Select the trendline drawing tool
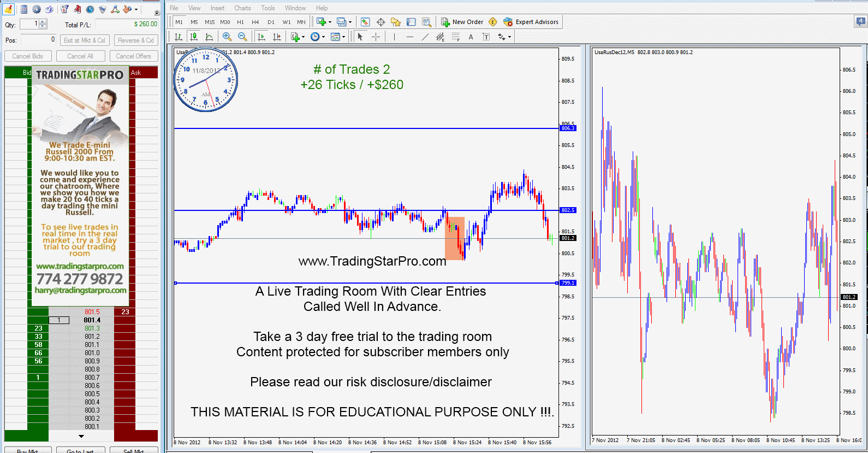The image size is (868, 453). pos(425,37)
